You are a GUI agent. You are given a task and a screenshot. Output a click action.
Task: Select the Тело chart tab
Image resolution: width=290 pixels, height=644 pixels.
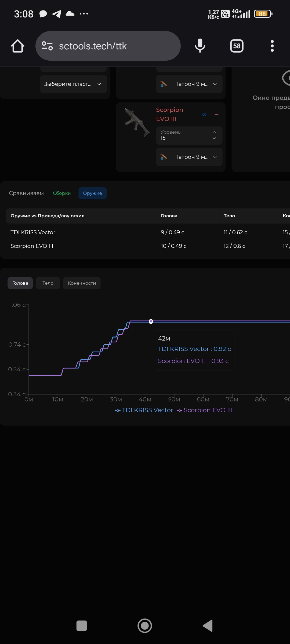coord(48,283)
